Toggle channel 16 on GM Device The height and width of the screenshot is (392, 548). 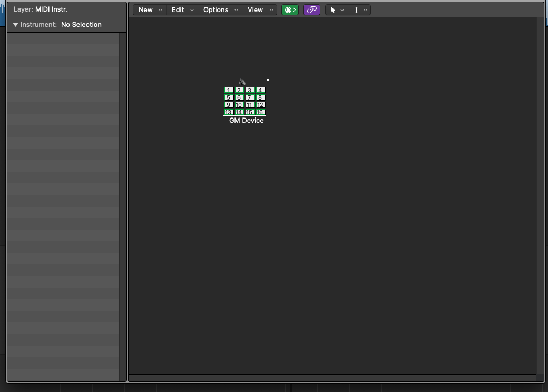pyautogui.click(x=260, y=112)
